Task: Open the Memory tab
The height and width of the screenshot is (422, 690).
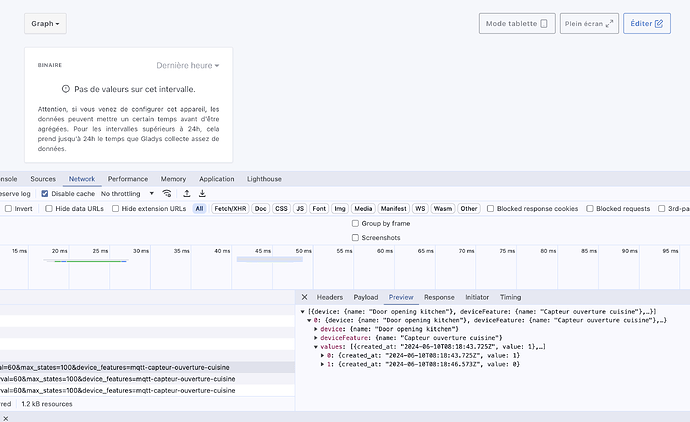Action: (173, 179)
